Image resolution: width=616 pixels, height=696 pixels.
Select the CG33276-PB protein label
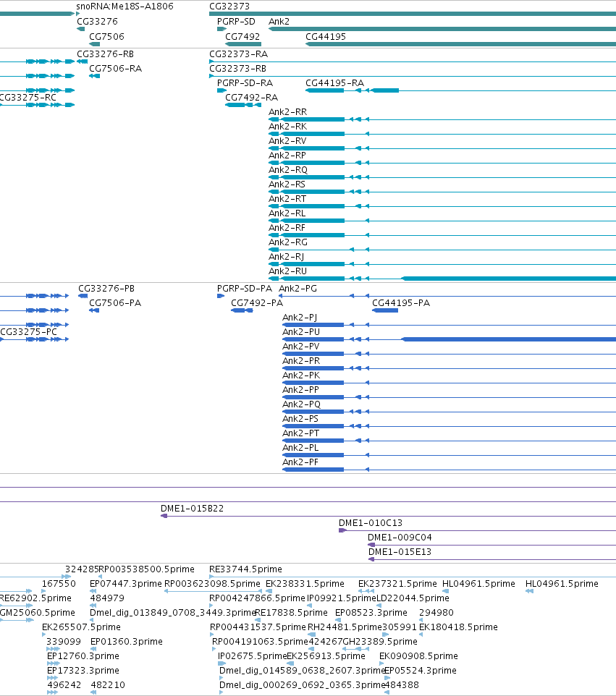pos(106,289)
